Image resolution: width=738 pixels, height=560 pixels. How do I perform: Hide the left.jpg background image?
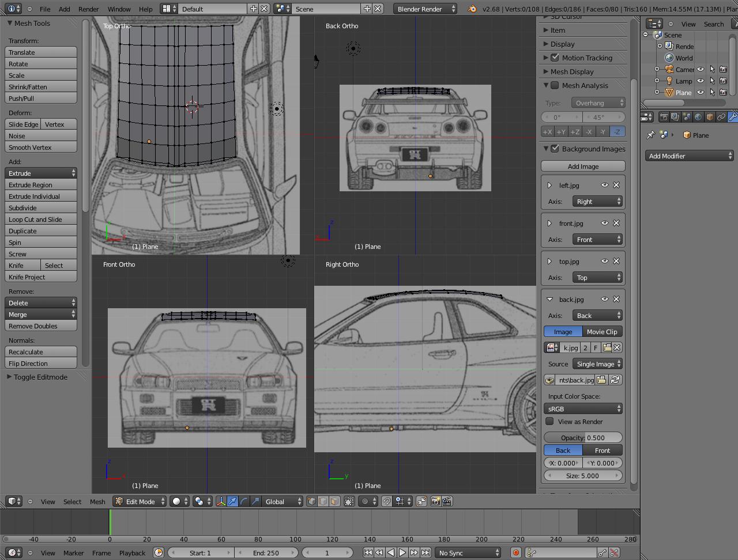pyautogui.click(x=604, y=185)
